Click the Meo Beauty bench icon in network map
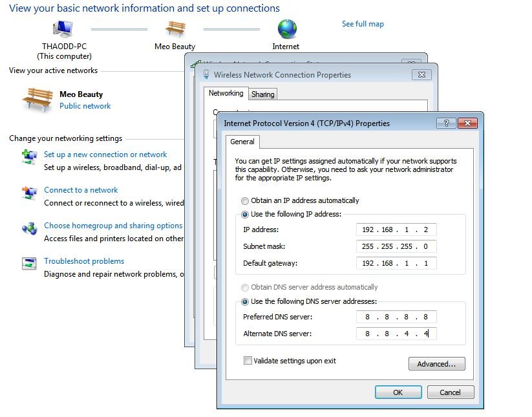532x417 pixels. (175, 29)
